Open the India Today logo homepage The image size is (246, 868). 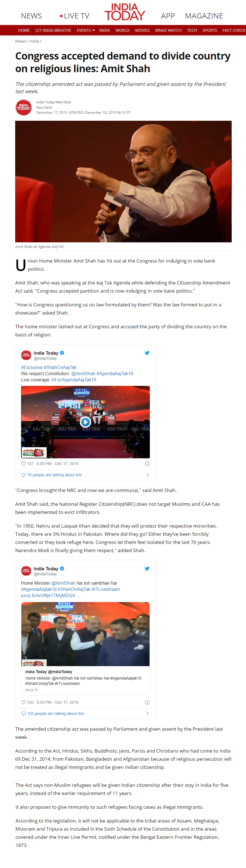(x=125, y=12)
